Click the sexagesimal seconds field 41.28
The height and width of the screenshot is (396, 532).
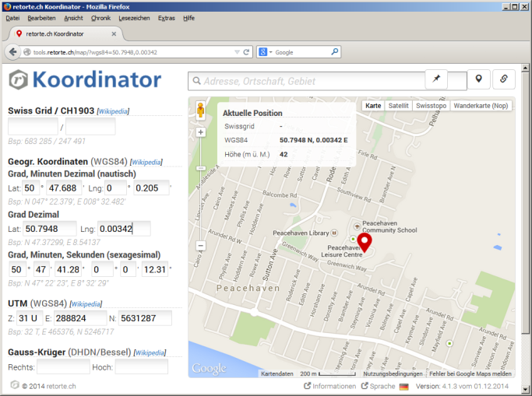[x=69, y=269]
